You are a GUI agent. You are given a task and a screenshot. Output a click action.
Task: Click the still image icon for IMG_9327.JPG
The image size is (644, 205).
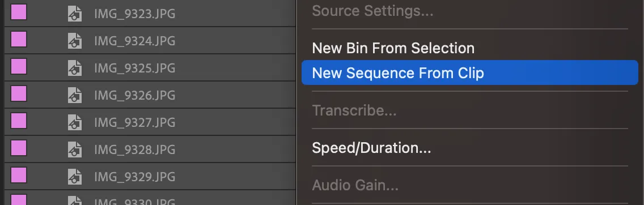[74, 122]
